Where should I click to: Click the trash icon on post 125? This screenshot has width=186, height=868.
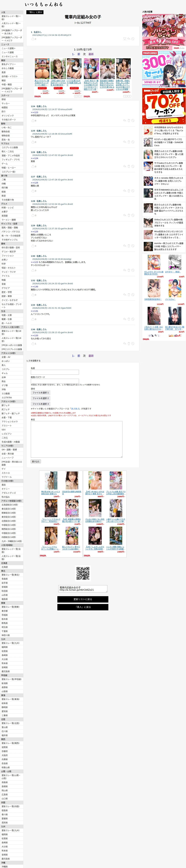point(129,142)
